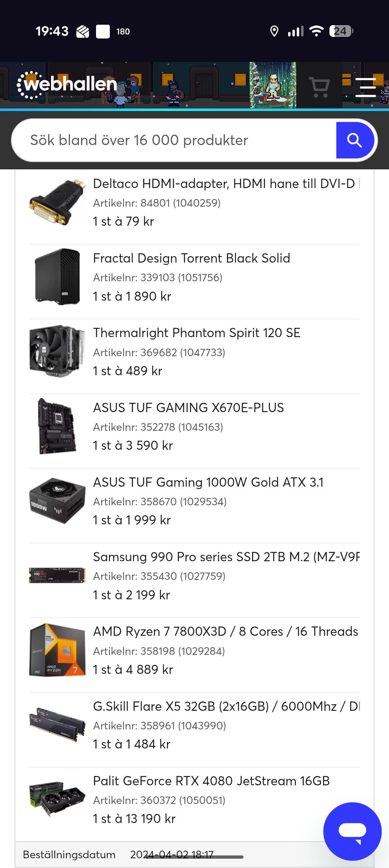The width and height of the screenshot is (389, 868).
Task: Tap the Wi-Fi icon in status bar
Action: click(x=316, y=31)
